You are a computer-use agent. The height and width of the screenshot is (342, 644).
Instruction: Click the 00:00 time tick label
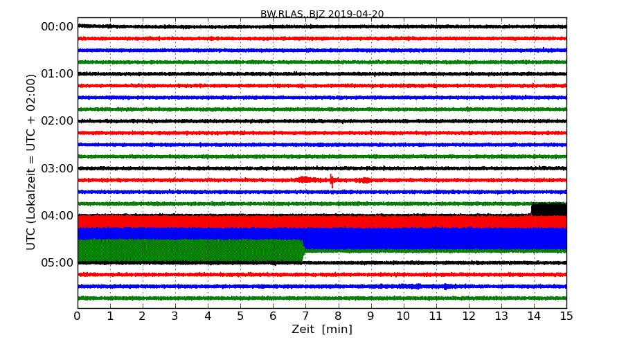tap(57, 27)
